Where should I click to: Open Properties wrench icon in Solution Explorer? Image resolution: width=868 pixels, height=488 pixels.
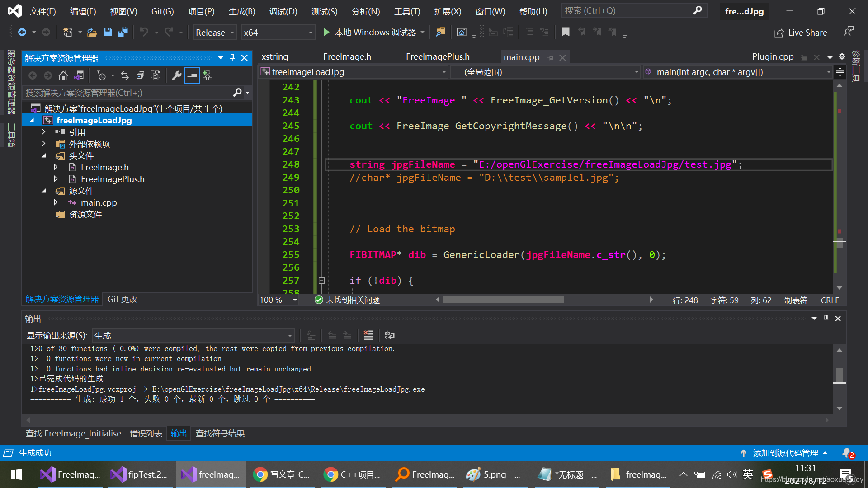(x=177, y=75)
